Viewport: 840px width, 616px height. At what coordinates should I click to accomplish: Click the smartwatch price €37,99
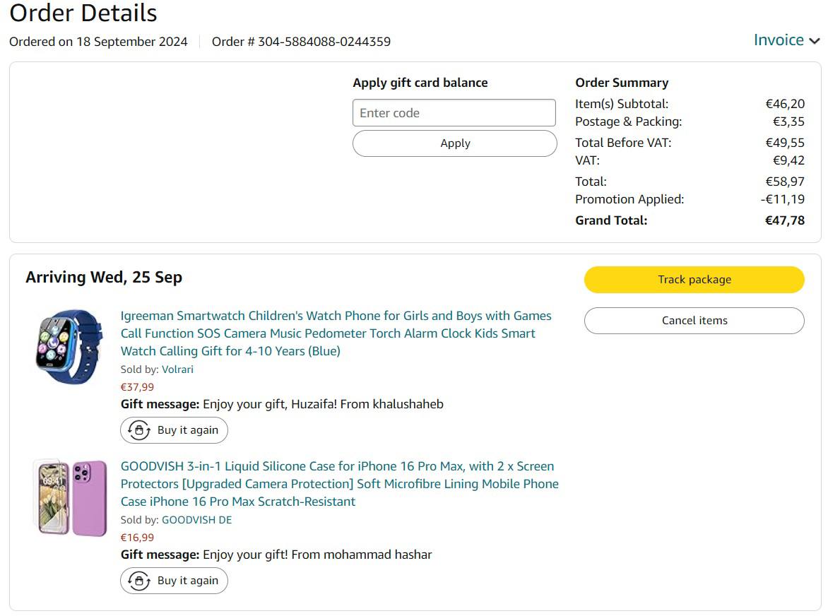[137, 387]
